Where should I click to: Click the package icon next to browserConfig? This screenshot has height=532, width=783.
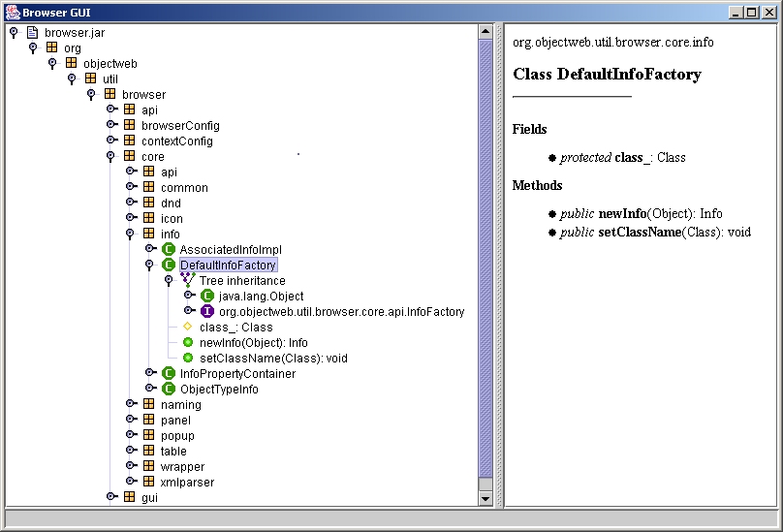coord(129,125)
